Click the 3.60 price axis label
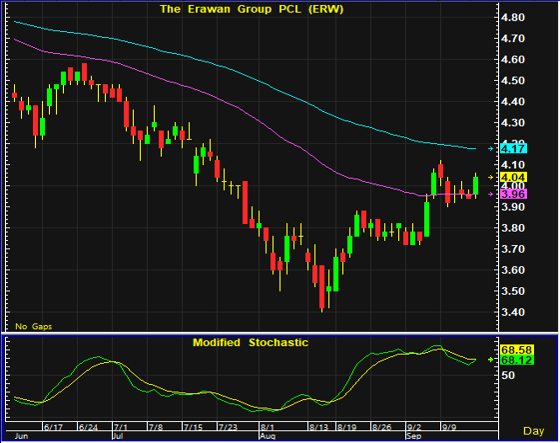560x443 pixels. (x=513, y=270)
